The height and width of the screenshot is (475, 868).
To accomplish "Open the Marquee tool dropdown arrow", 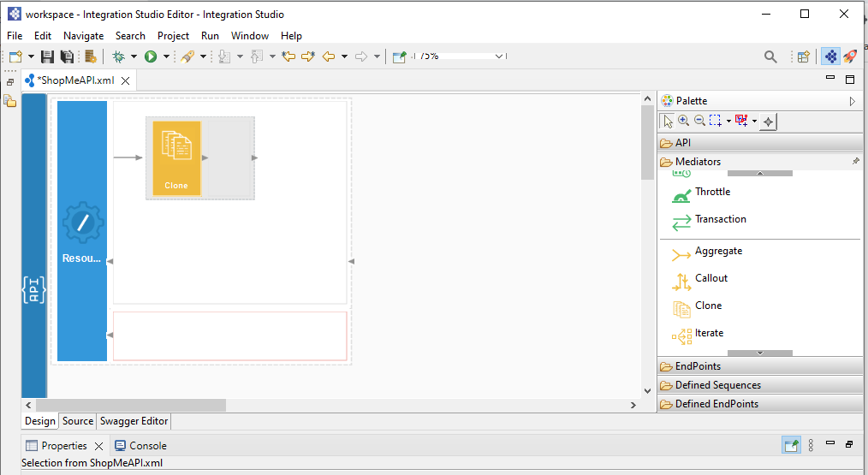I will tap(728, 121).
